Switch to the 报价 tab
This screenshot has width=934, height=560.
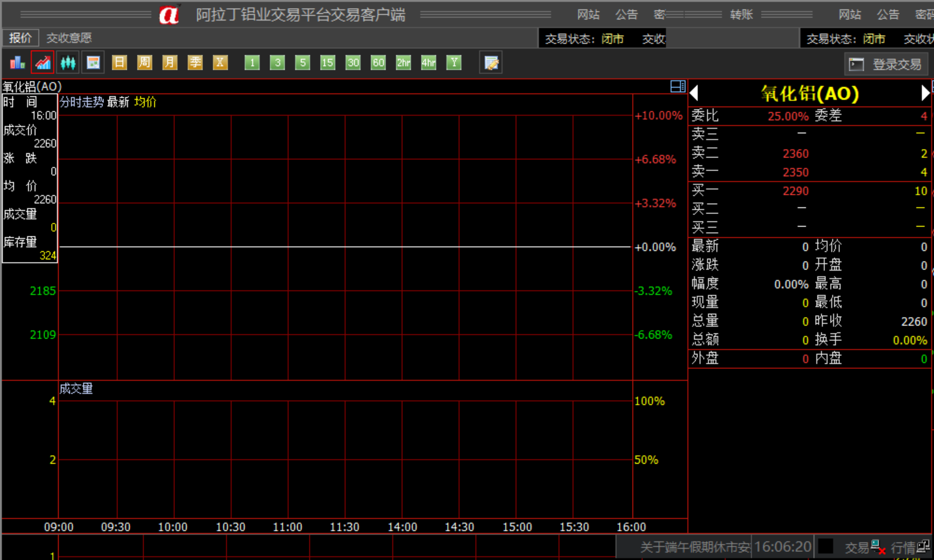click(21, 38)
